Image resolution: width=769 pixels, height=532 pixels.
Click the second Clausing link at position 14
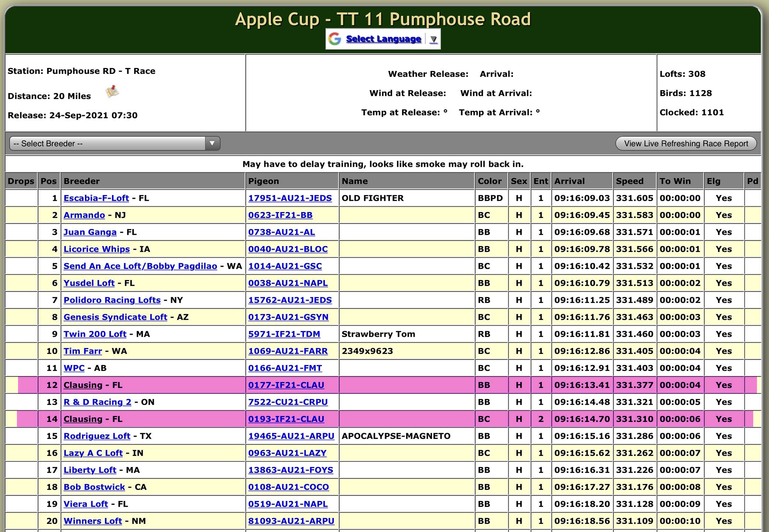[83, 419]
